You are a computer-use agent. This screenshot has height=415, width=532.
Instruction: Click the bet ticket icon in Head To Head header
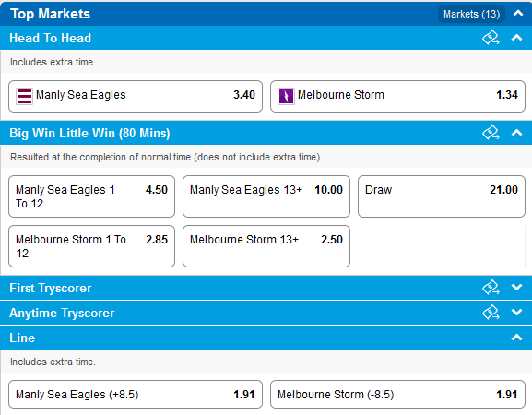click(x=491, y=38)
